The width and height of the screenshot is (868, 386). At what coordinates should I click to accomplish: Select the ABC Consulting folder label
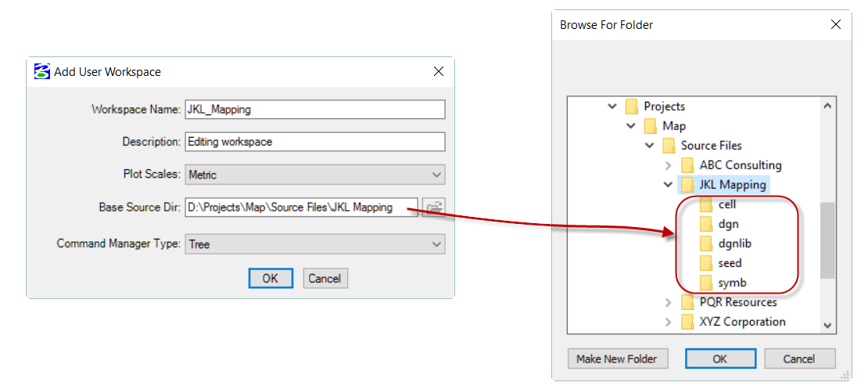pyautogui.click(x=741, y=165)
